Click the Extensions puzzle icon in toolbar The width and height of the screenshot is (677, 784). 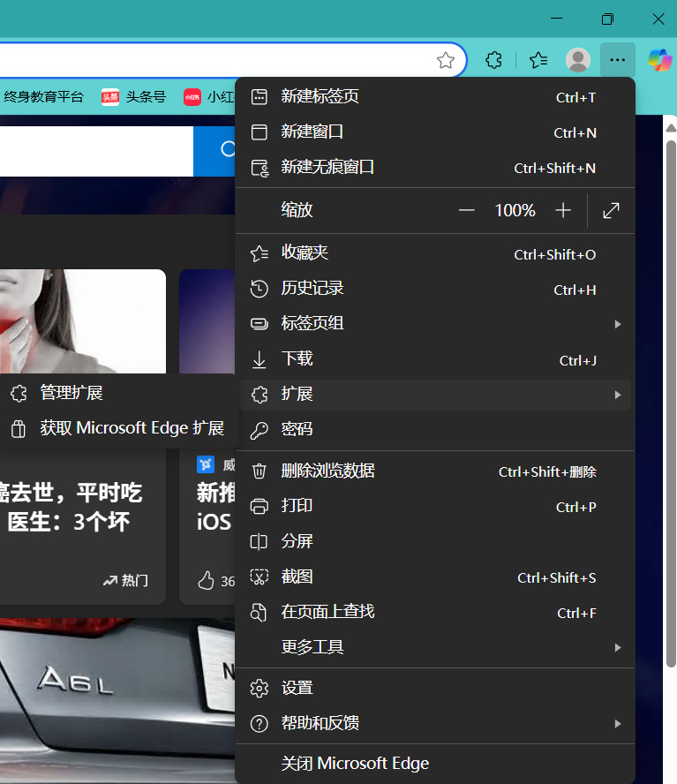tap(493, 61)
